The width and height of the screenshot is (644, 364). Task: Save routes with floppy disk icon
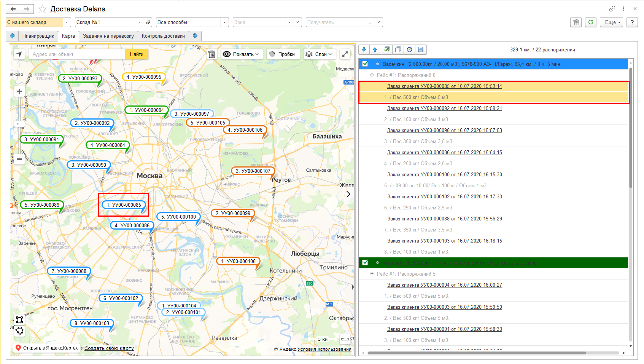pyautogui.click(x=421, y=49)
